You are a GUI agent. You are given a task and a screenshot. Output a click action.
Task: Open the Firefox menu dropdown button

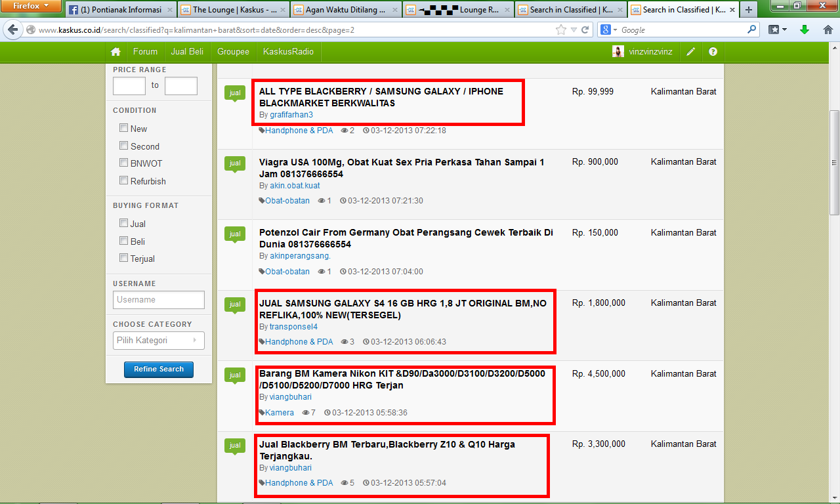click(x=31, y=6)
